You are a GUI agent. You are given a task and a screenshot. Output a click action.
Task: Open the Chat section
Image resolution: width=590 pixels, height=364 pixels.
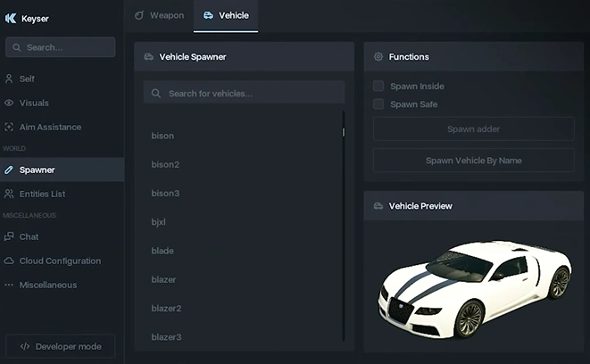click(x=62, y=236)
